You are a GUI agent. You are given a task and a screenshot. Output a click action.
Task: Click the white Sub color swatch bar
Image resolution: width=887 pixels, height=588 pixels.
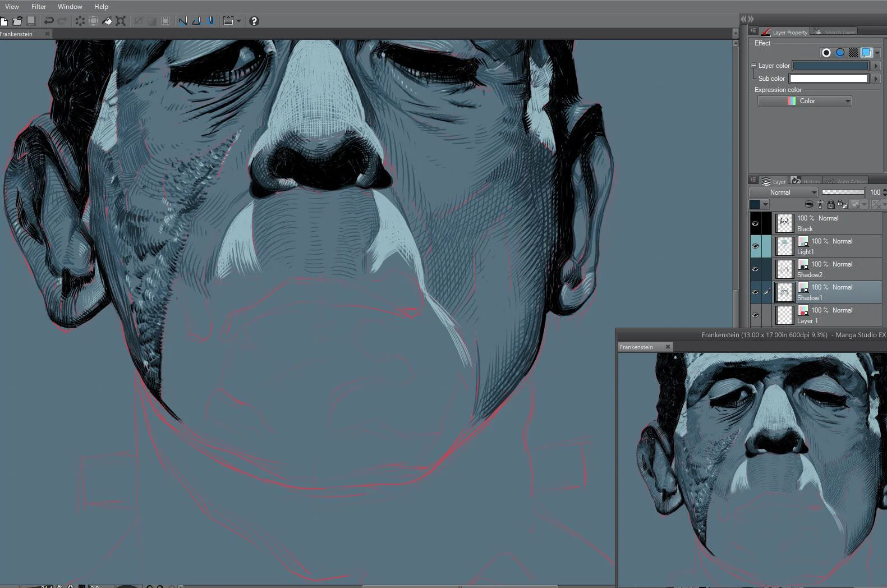coord(829,79)
